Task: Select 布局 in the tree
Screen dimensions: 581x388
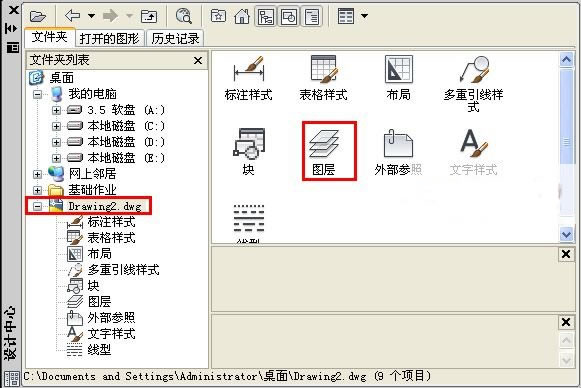Action: pos(99,254)
